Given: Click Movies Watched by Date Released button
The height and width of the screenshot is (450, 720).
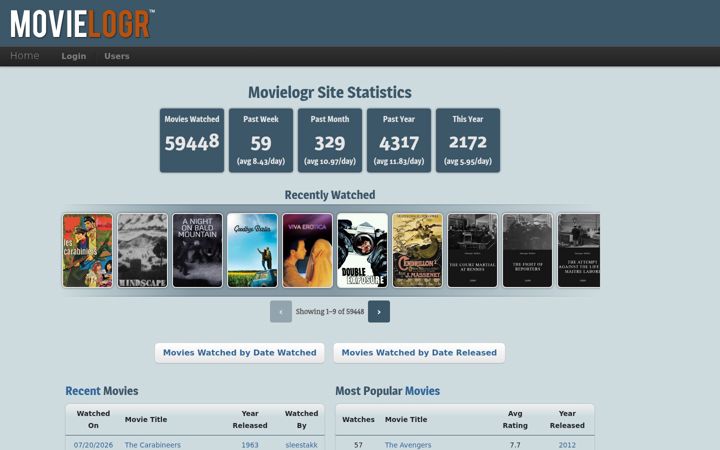Looking at the screenshot, I should [x=419, y=353].
